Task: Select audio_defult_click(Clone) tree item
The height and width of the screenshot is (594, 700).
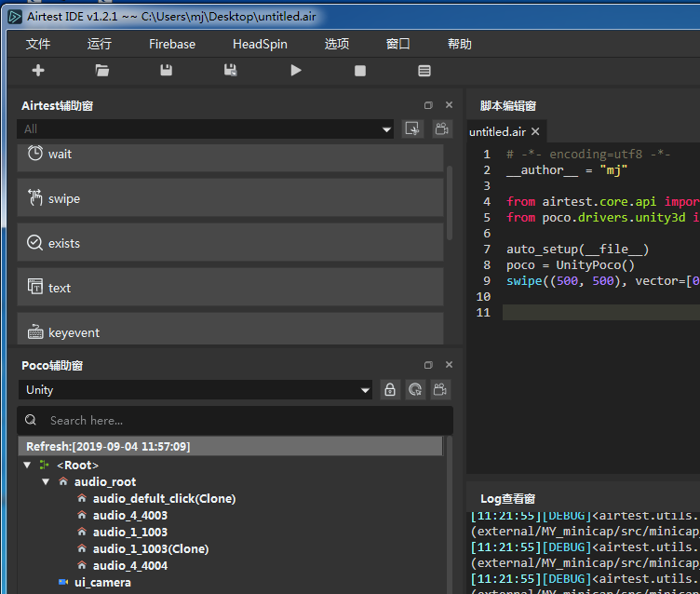Action: click(164, 498)
